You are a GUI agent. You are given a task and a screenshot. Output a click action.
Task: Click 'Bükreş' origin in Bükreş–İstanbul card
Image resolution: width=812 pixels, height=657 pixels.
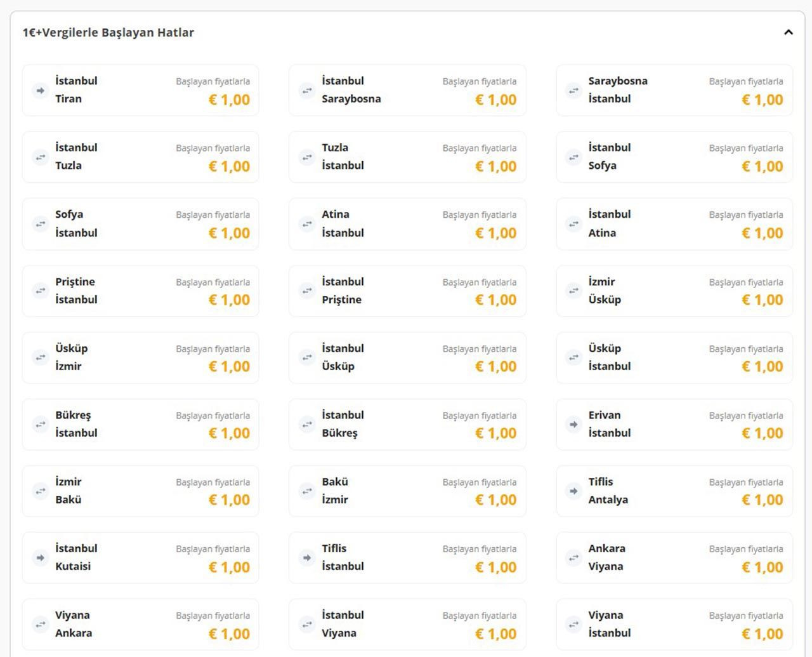(73, 415)
